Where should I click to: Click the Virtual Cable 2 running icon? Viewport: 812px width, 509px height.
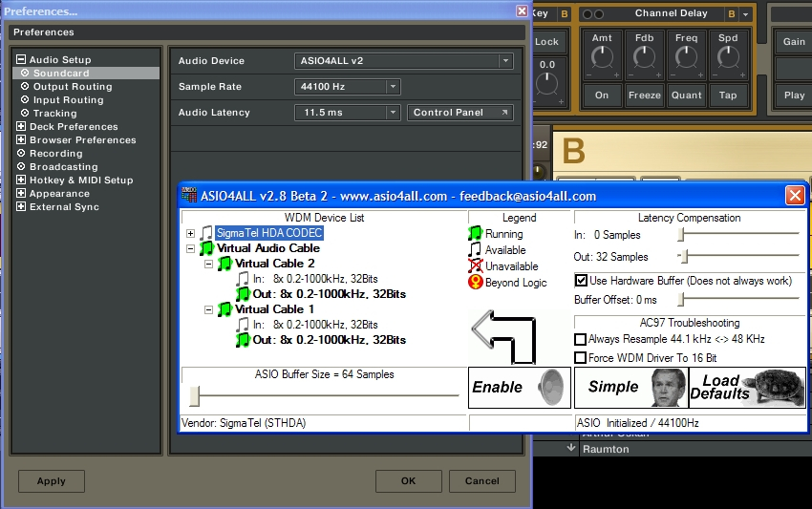click(224, 264)
